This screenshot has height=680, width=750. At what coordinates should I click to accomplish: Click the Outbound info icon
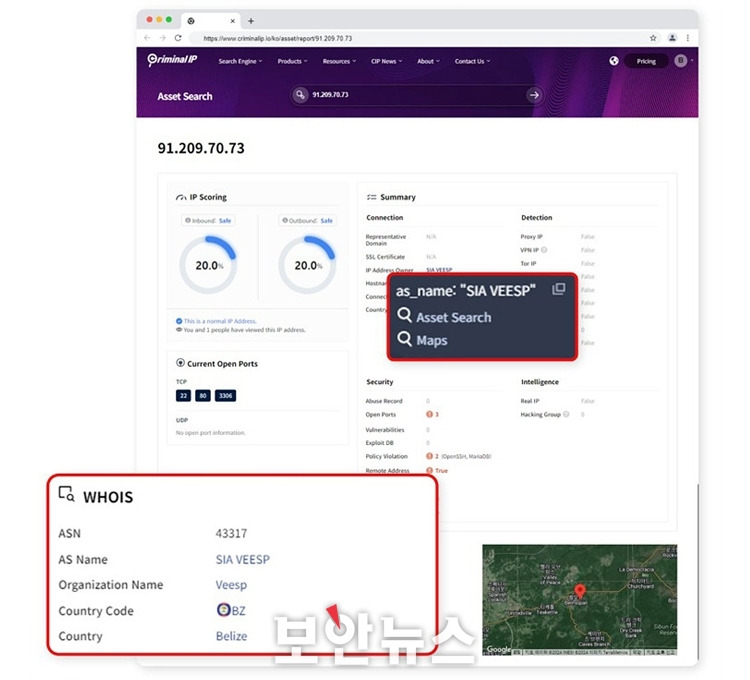(285, 220)
